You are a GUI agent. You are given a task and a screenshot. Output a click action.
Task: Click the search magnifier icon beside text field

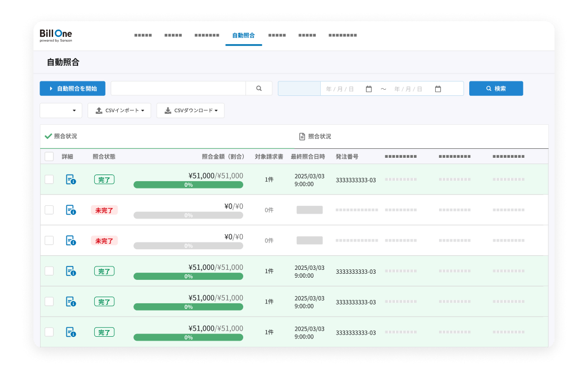point(259,89)
